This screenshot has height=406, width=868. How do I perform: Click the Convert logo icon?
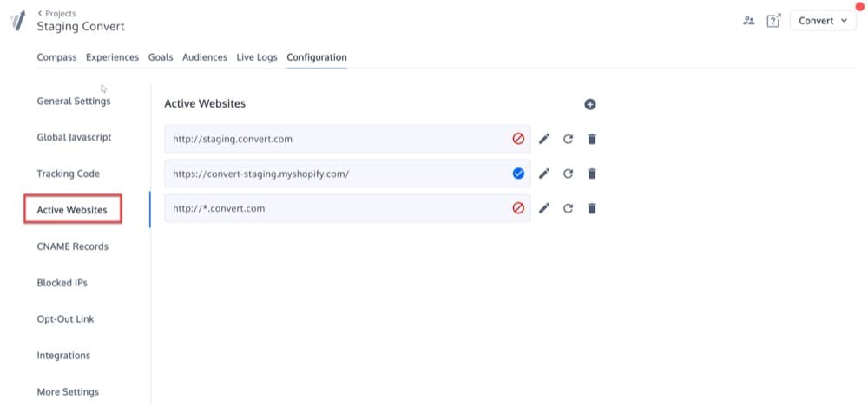pos(17,21)
